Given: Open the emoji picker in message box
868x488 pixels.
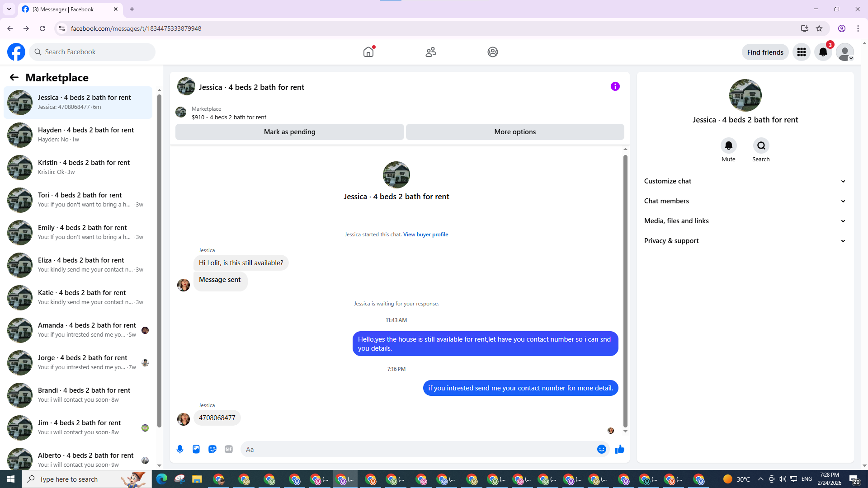Looking at the screenshot, I should coord(601,449).
